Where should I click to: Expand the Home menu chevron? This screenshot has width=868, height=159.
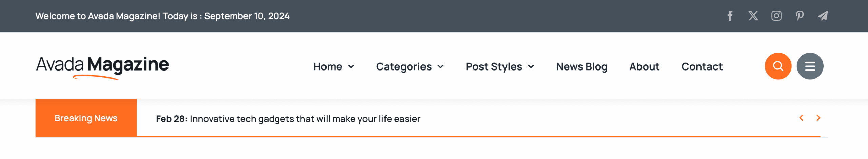pyautogui.click(x=351, y=67)
